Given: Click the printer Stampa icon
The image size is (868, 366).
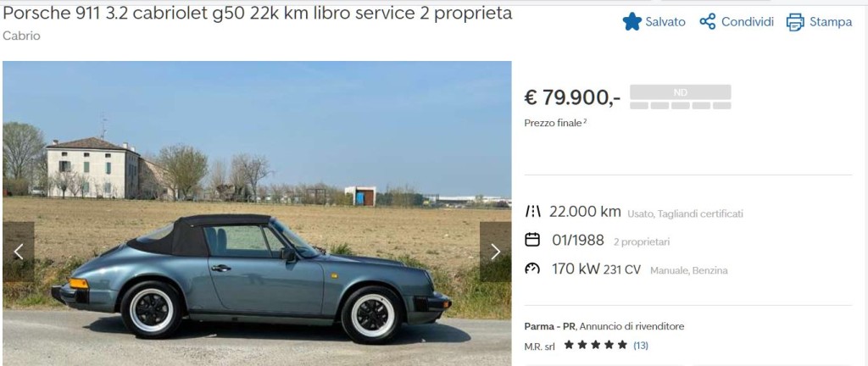Looking at the screenshot, I should pos(795,22).
